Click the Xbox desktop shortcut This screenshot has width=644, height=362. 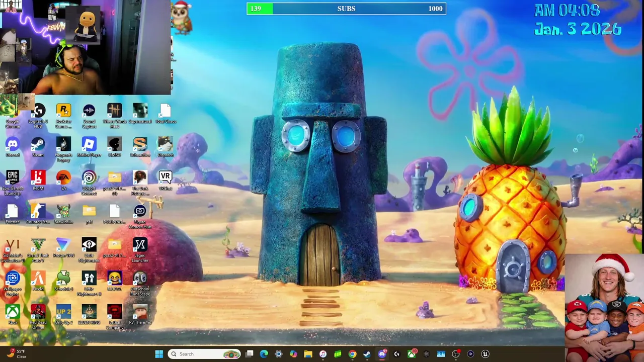(x=13, y=315)
